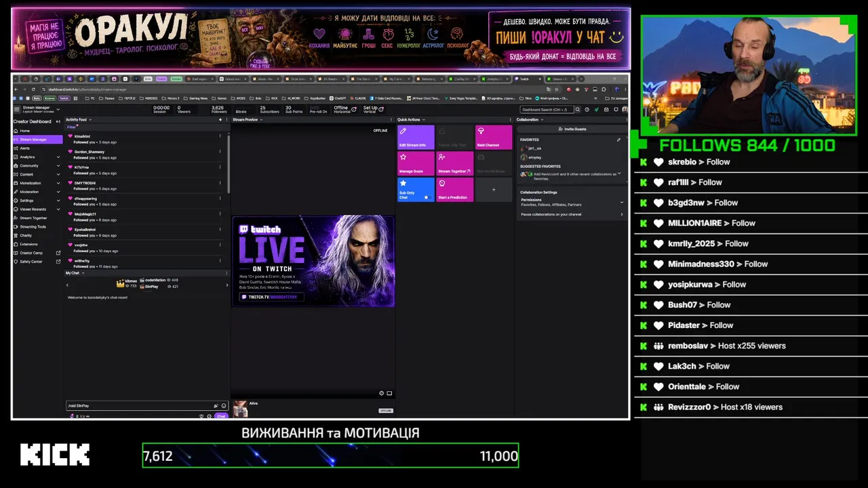868x488 pixels.
Task: Click the Edit Stream Info quick action
Action: [416, 137]
